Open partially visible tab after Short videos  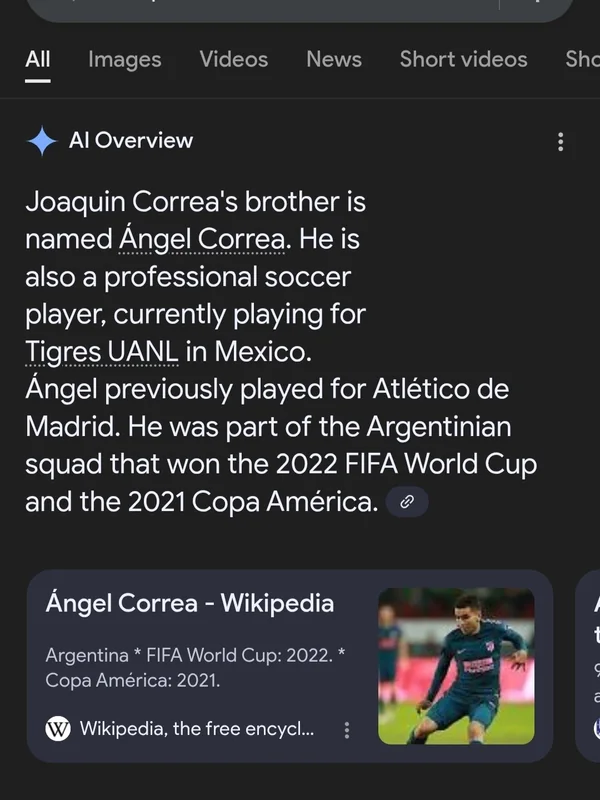(x=583, y=59)
